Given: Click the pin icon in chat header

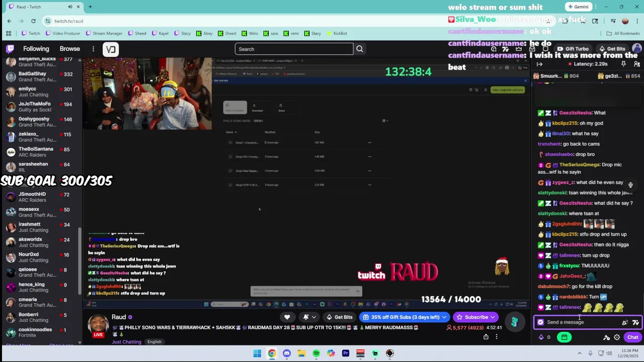Looking at the screenshot, I should click(623, 64).
